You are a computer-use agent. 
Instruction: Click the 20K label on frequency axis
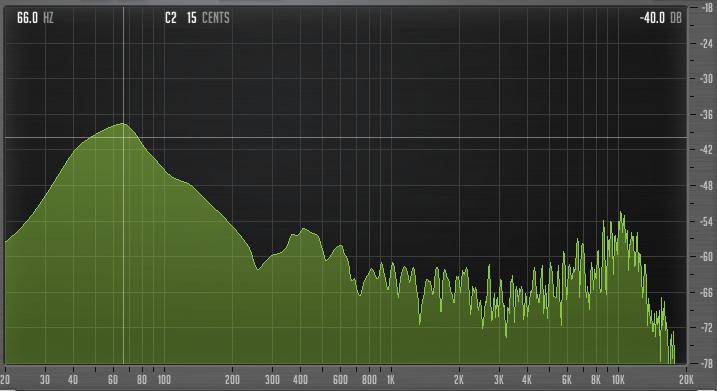pos(686,380)
